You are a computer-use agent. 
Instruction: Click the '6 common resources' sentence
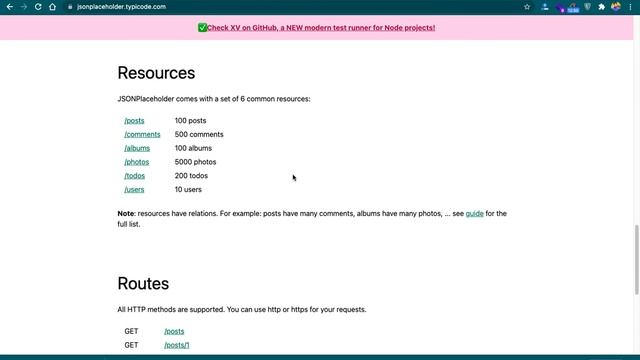(x=214, y=99)
